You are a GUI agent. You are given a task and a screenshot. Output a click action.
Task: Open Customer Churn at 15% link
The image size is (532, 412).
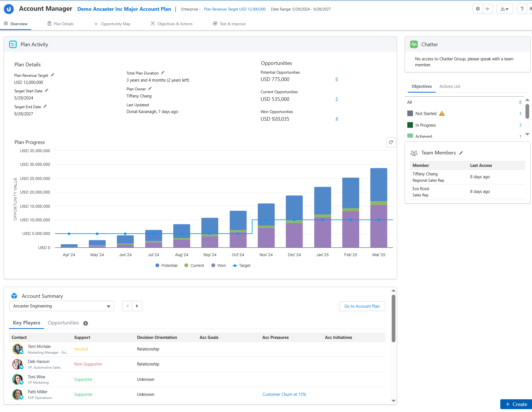coord(284,394)
